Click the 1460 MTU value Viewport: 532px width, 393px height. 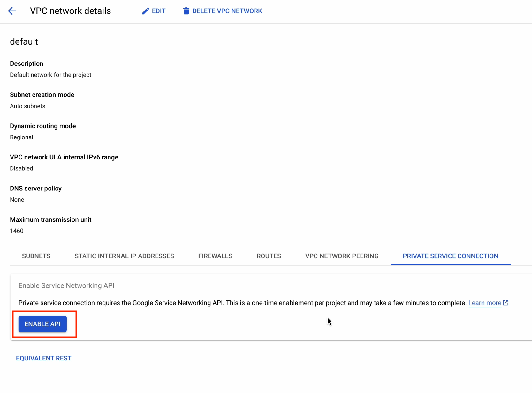coord(17,231)
